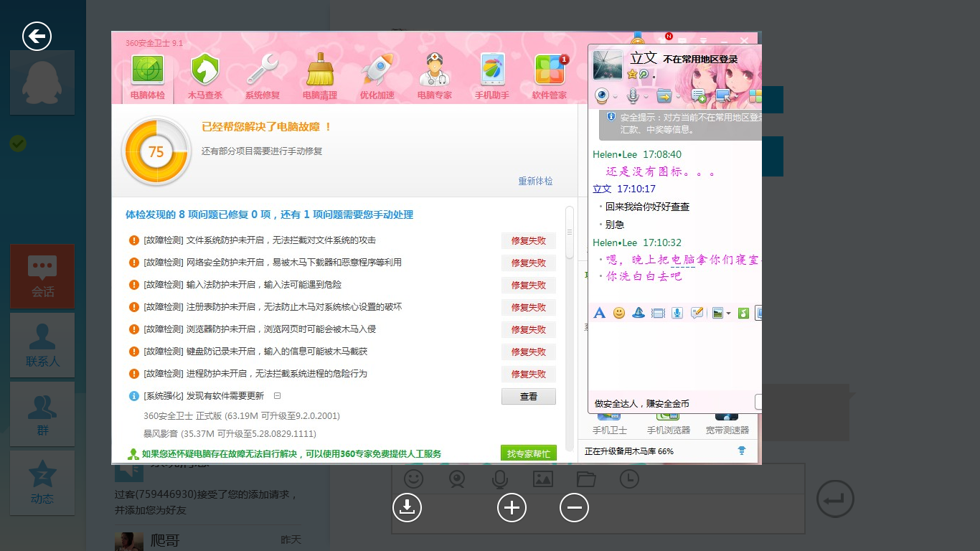Open the 联系人 contacts sidebar tab
980x551 pixels.
point(42,346)
